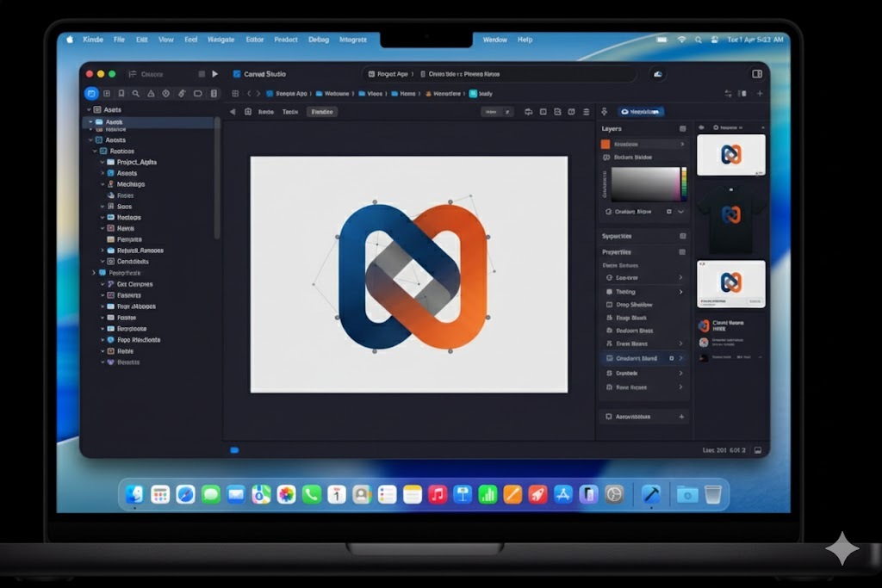Screen dimensions: 882x588
Task: Click the back arrow in canvas toolbar
Action: click(x=233, y=112)
